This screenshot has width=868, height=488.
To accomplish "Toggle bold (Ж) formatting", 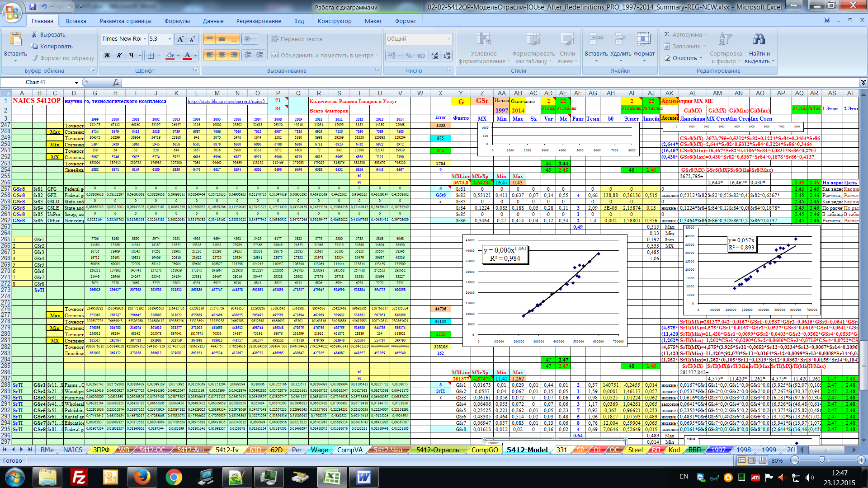I will [107, 56].
